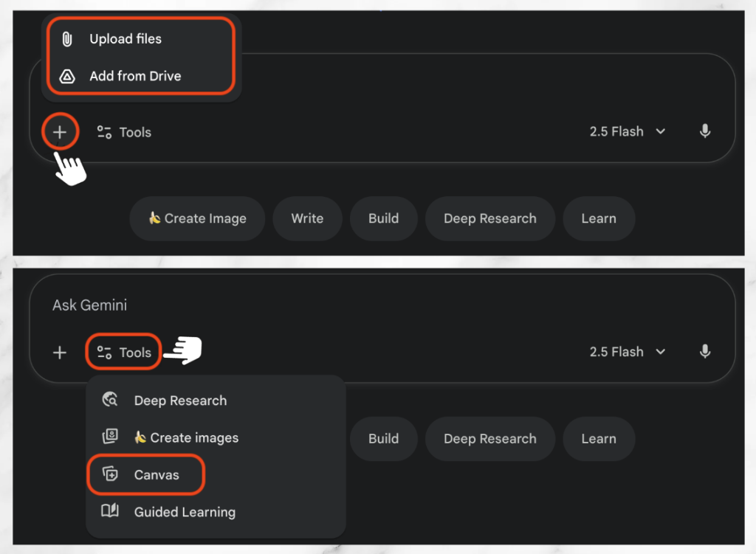Screen dimensions: 756x554
Task: Select Canvas from the Tools menu
Action: coord(157,475)
